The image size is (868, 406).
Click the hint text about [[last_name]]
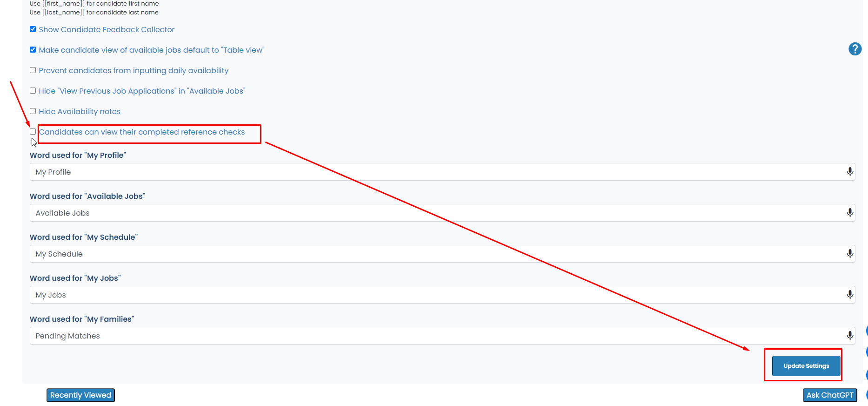click(94, 13)
